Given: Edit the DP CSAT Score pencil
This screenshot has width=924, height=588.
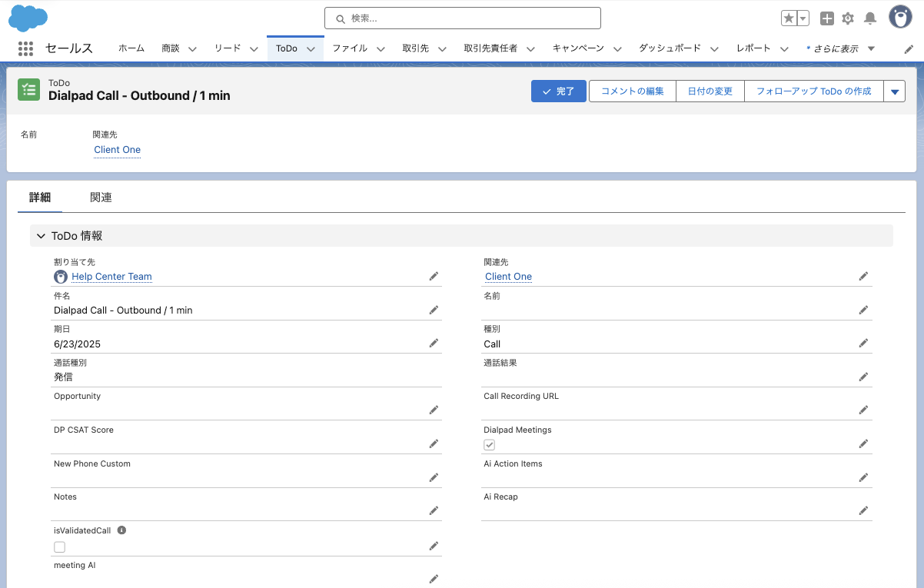Looking at the screenshot, I should coord(434,443).
